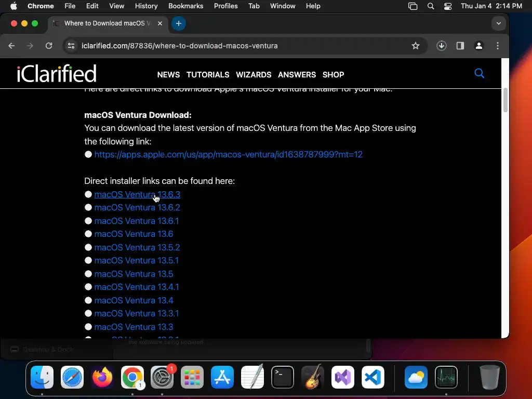Screen dimensions: 532x399
Task: Open the Profiles menu
Action: pos(225,6)
